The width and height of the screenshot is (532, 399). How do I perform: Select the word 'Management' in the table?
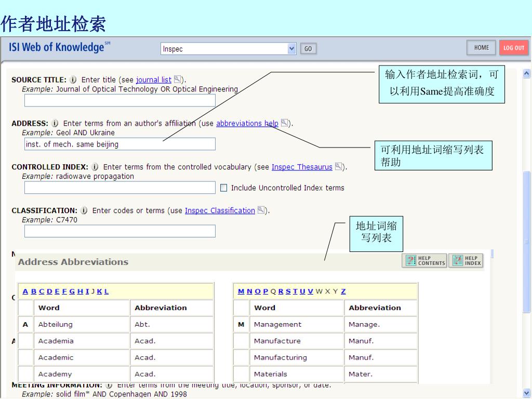coord(277,325)
